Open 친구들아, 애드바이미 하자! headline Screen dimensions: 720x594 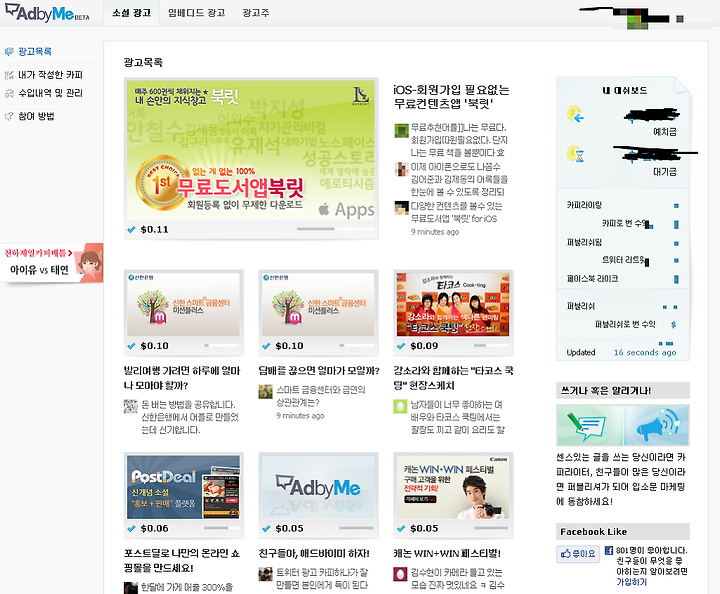click(x=314, y=554)
